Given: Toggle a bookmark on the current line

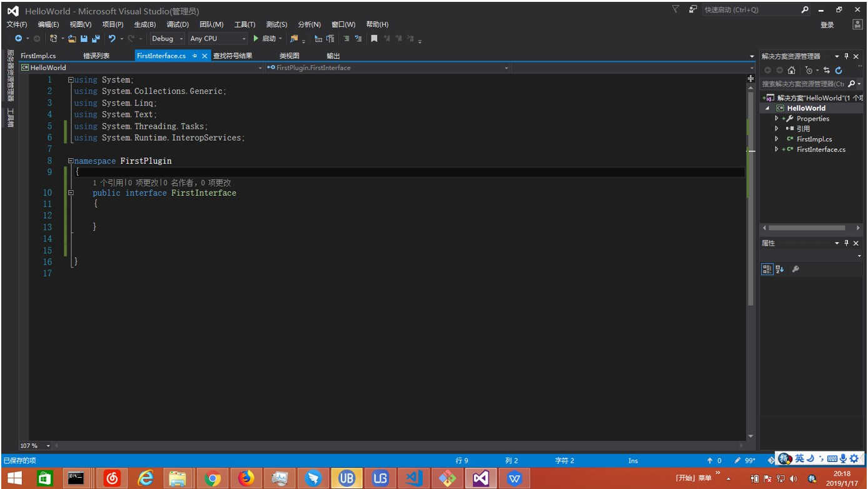Looking at the screenshot, I should pyautogui.click(x=374, y=39).
